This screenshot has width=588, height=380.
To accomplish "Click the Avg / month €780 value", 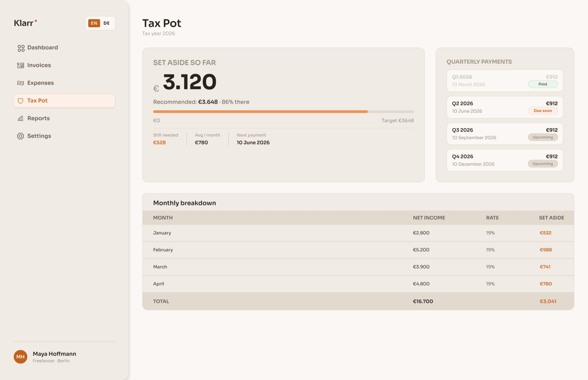I will tap(201, 142).
